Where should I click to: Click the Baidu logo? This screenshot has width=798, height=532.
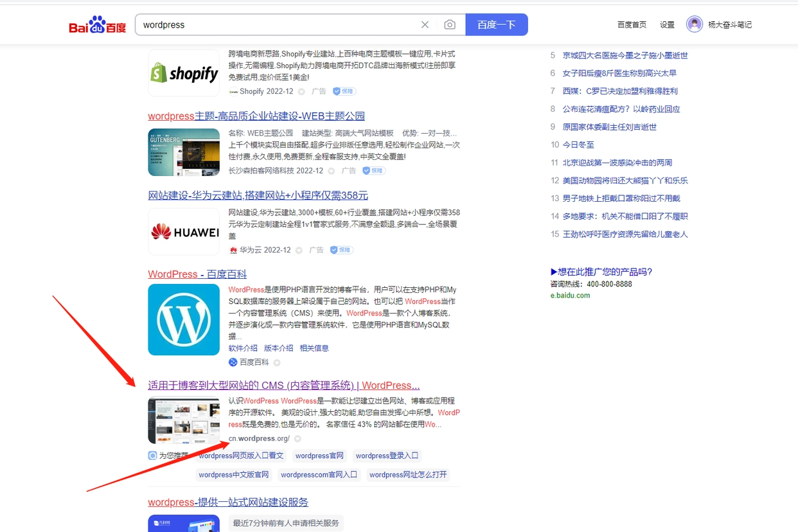(x=98, y=25)
